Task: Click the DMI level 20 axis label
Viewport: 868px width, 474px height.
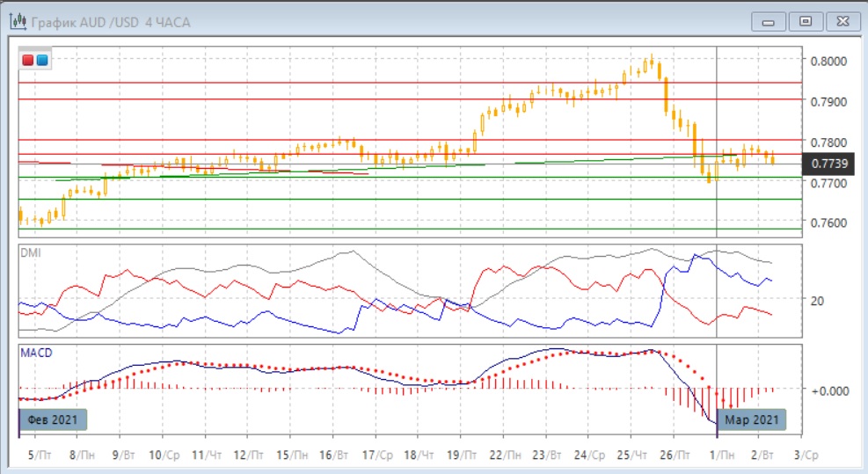Action: pyautogui.click(x=818, y=300)
